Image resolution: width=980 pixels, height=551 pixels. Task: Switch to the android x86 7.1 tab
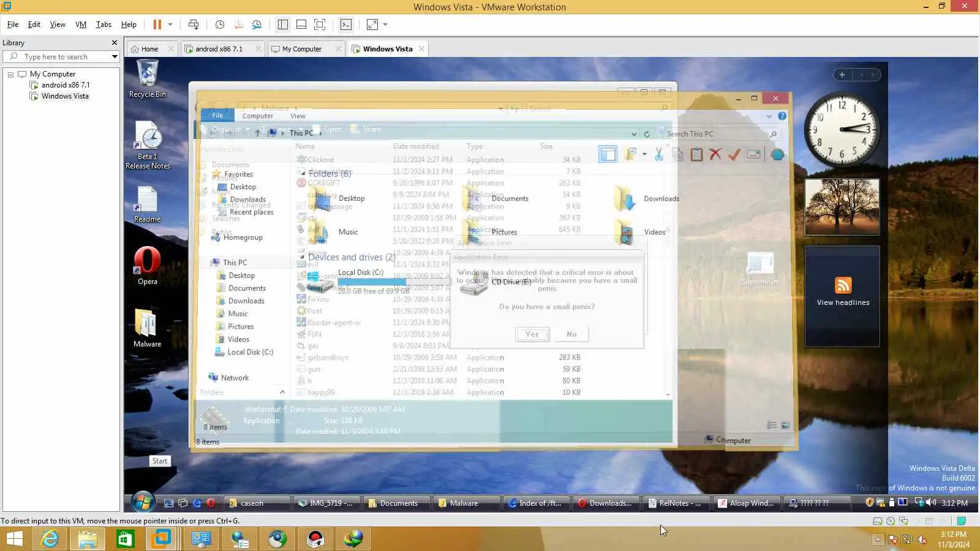point(219,49)
